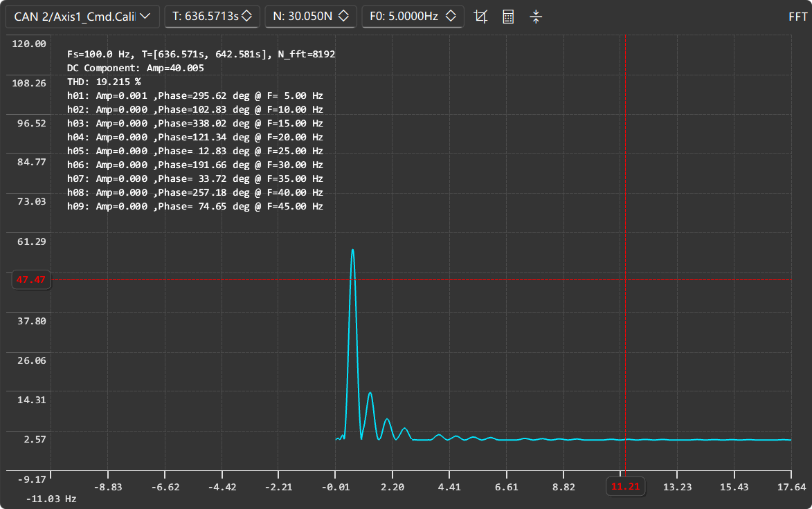
Task: Click the h08 harmonic line at 40.00 Hz
Action: pos(195,192)
